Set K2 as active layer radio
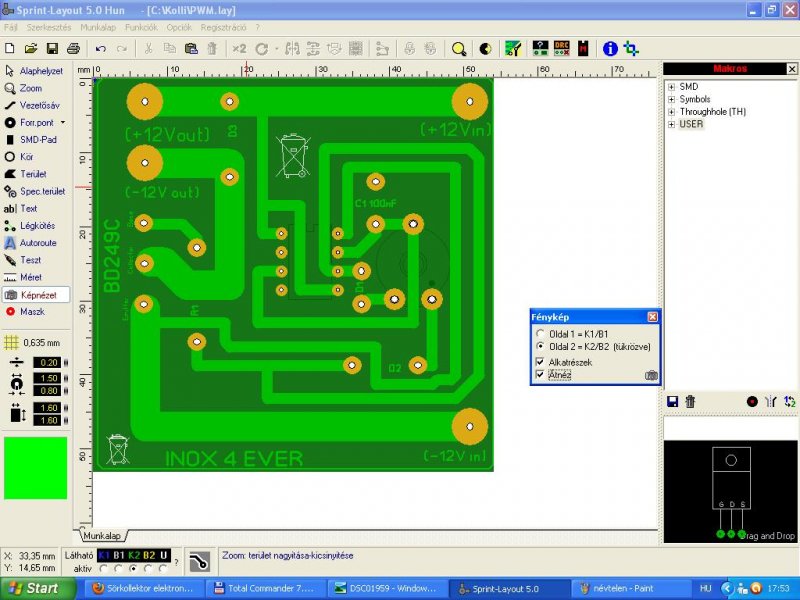Screen dimensions: 800x600 (134, 568)
